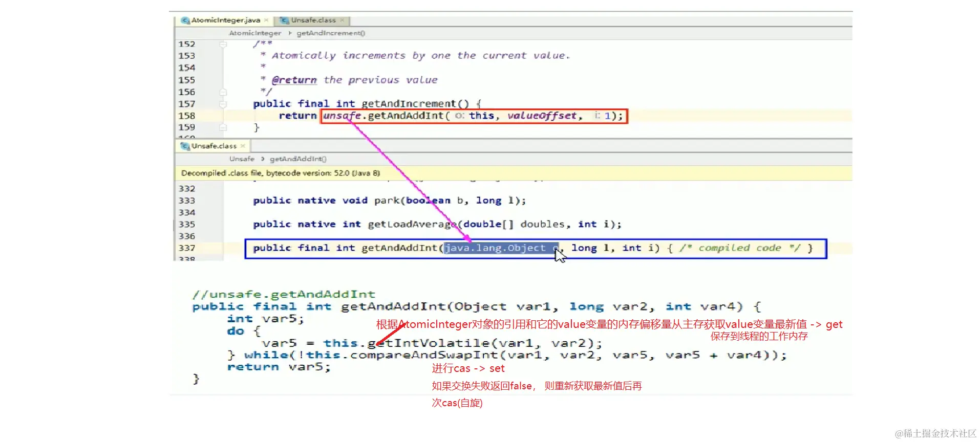The width and height of the screenshot is (980, 442).
Task: Click line number 158 in the gutter
Action: (187, 116)
